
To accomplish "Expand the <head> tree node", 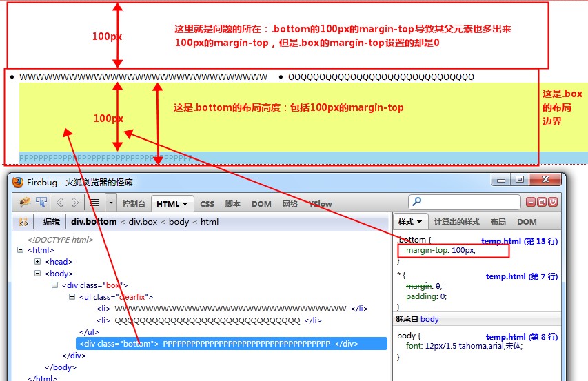I will coord(37,262).
